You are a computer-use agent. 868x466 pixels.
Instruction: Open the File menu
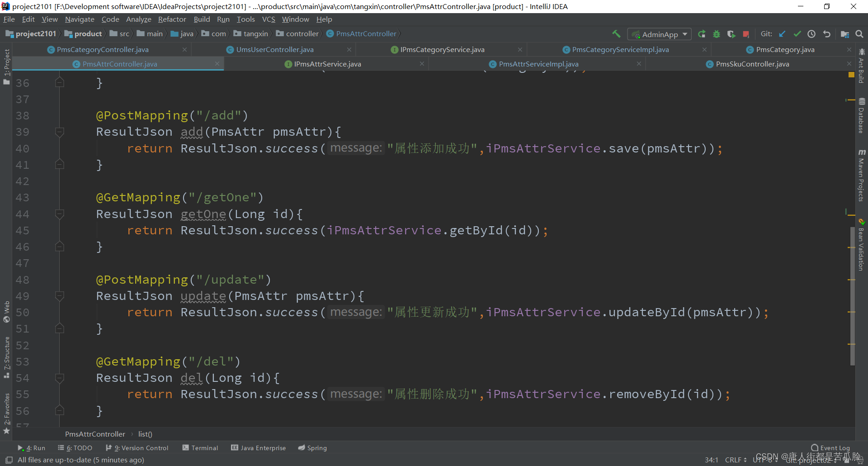pos(9,19)
